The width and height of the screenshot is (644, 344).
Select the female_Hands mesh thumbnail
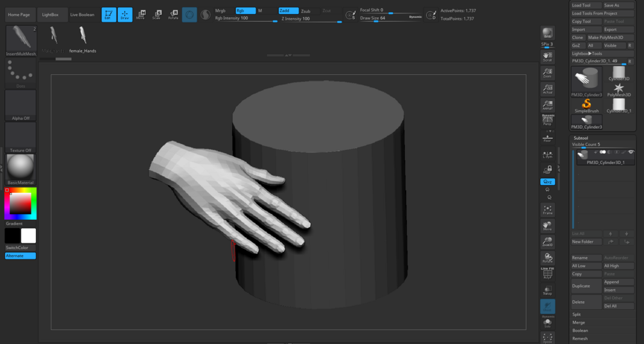tap(83, 40)
